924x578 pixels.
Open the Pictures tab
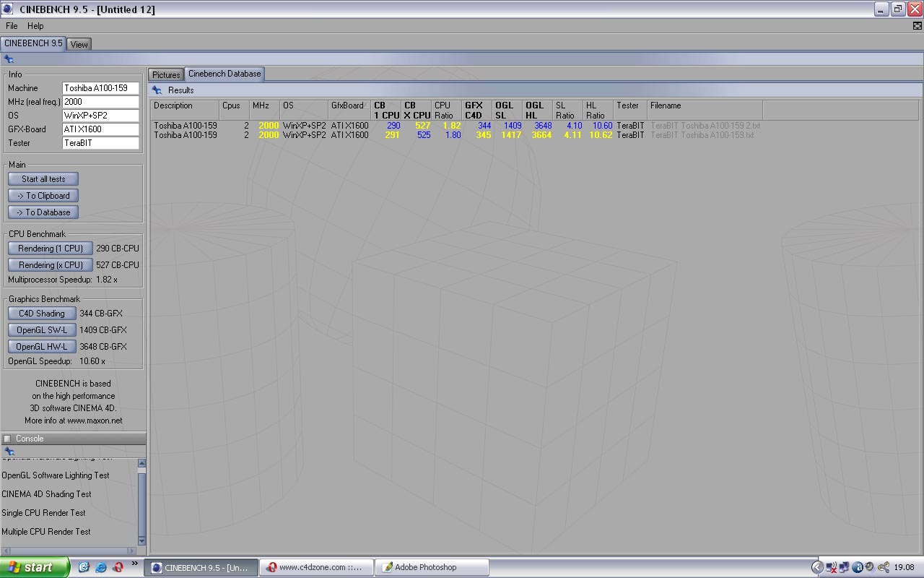(x=166, y=74)
